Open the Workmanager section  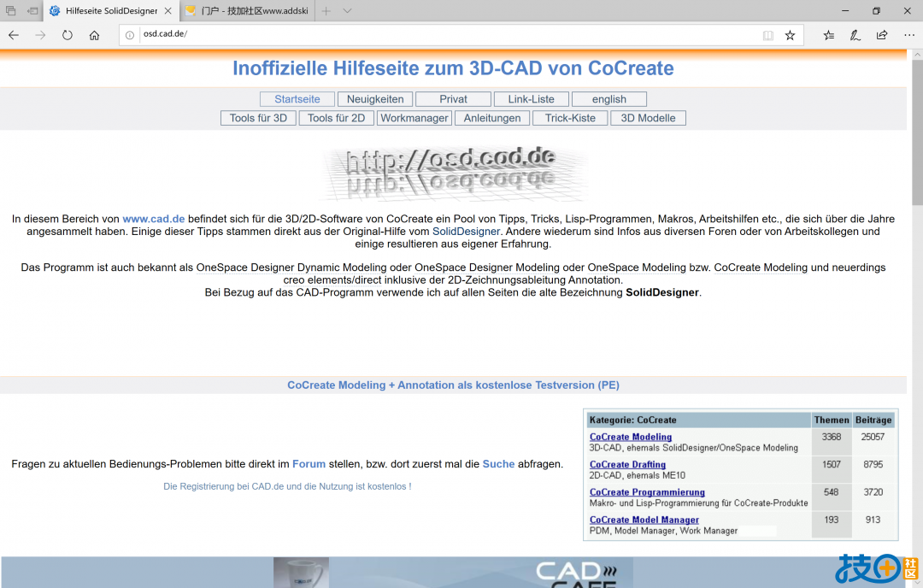[414, 118]
